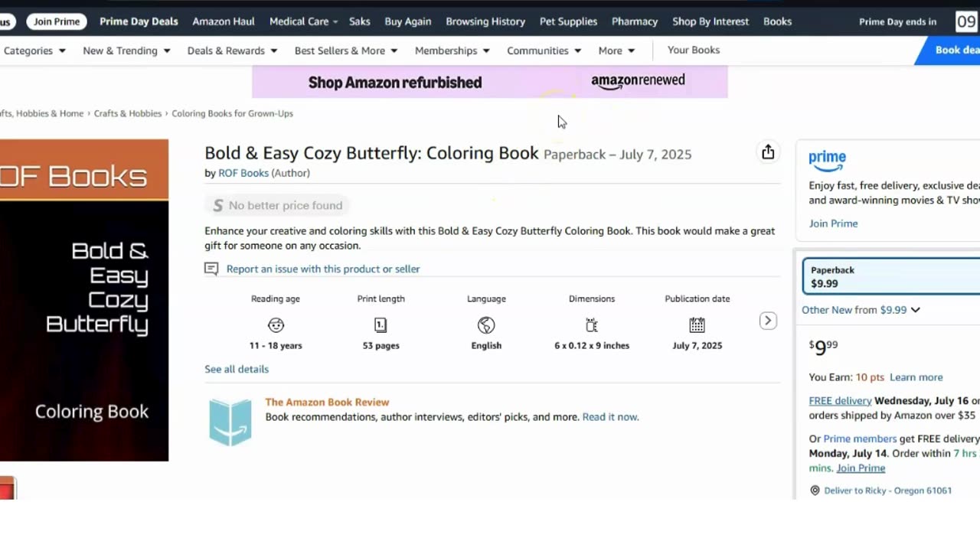Open the New & Trending dropdown
The height and width of the screenshot is (551, 980).
point(126,51)
